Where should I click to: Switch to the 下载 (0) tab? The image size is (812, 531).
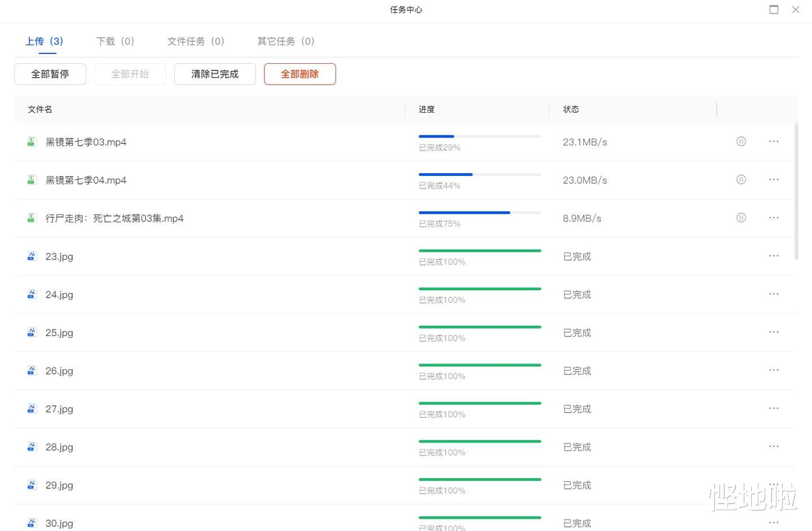tap(115, 41)
